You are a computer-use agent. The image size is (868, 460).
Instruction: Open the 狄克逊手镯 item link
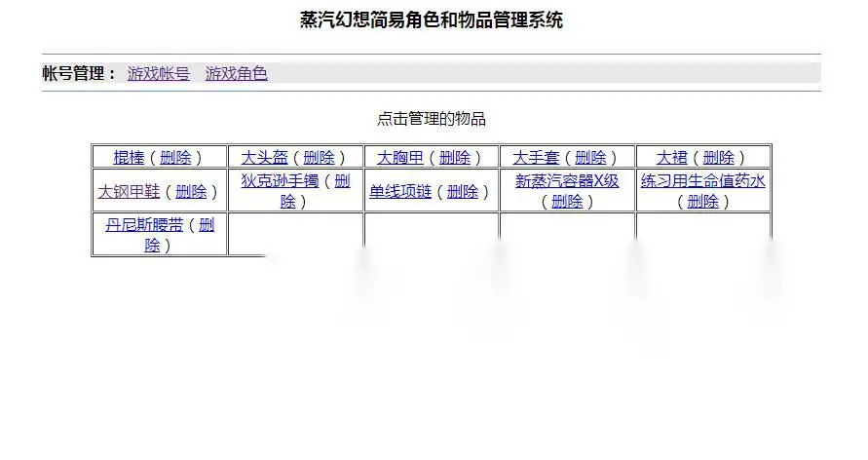281,181
